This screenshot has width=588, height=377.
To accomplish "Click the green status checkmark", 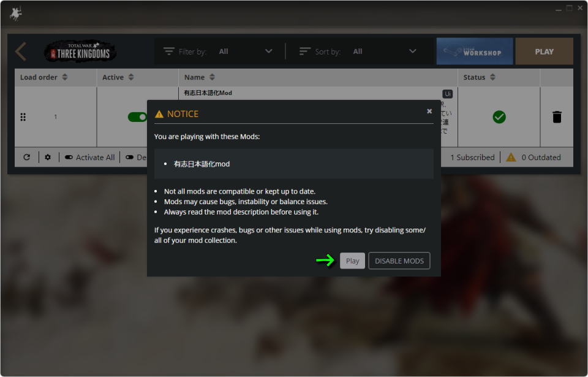I will pos(499,116).
